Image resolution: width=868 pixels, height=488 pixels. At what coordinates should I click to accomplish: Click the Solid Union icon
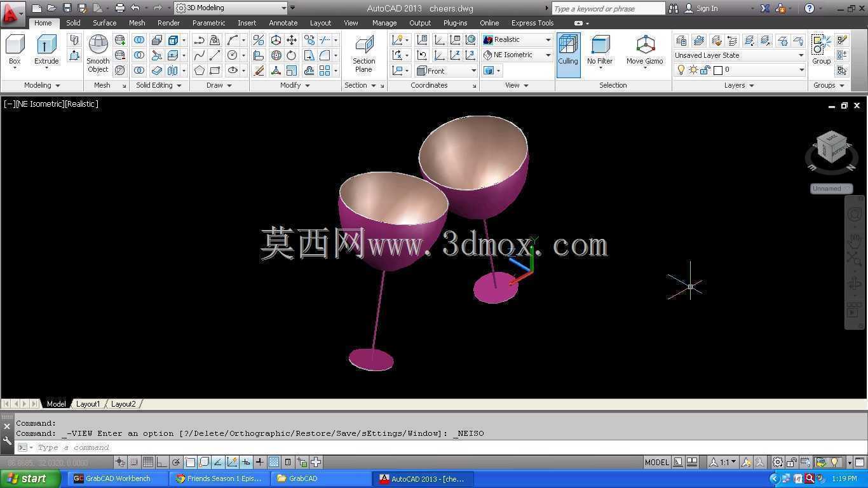coord(139,40)
